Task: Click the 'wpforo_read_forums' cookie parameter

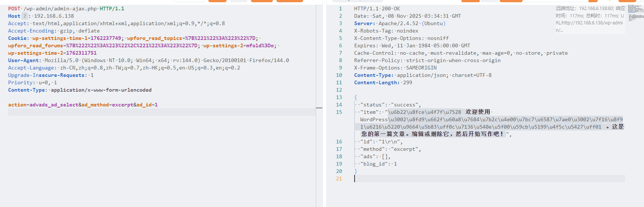Action: click(36, 45)
